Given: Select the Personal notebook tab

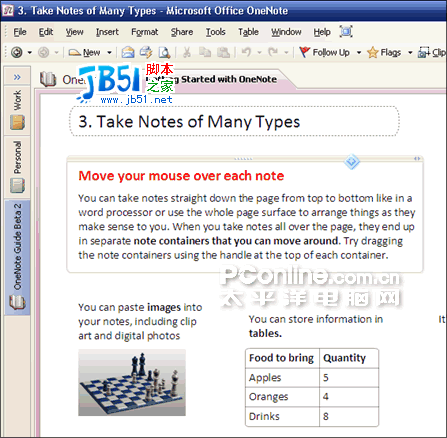Looking at the screenshot, I should [17, 168].
